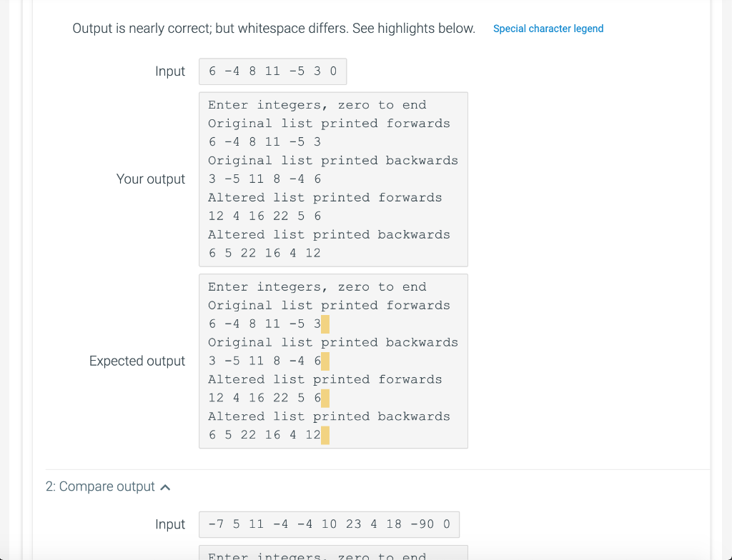Click the Expected output label
732x560 pixels.
pyautogui.click(x=137, y=361)
